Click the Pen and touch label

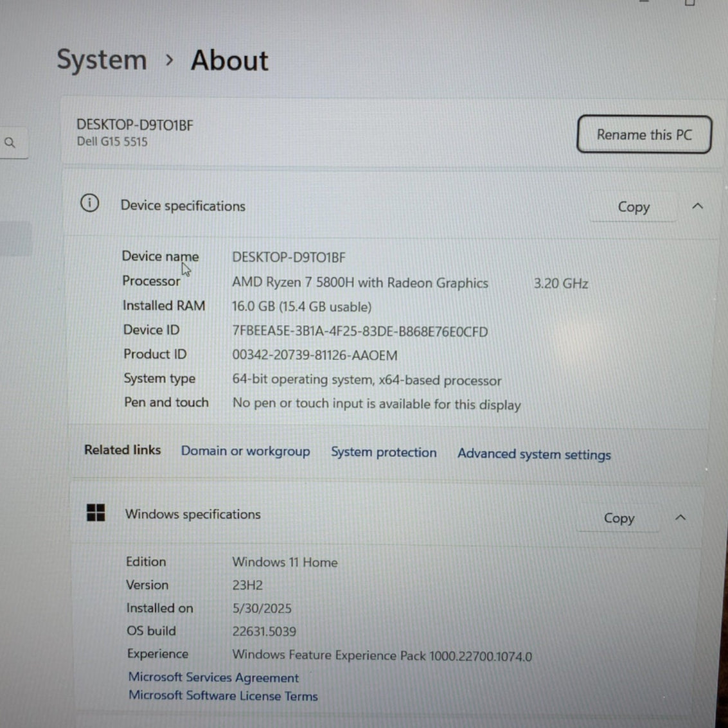click(x=166, y=402)
